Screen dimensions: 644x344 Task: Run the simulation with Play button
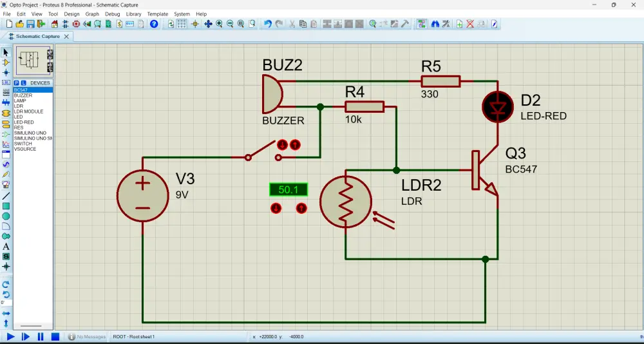(11, 337)
